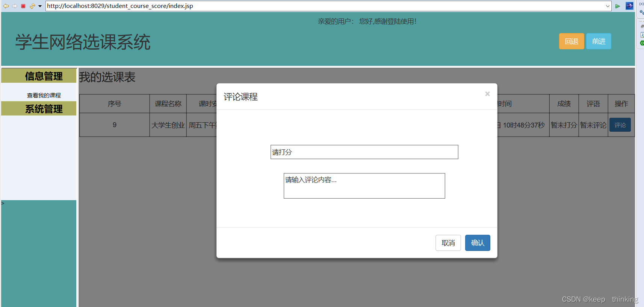Viewport: 644px width, 307px height.
Task: Click the browser forward arrow icon
Action: [15, 6]
